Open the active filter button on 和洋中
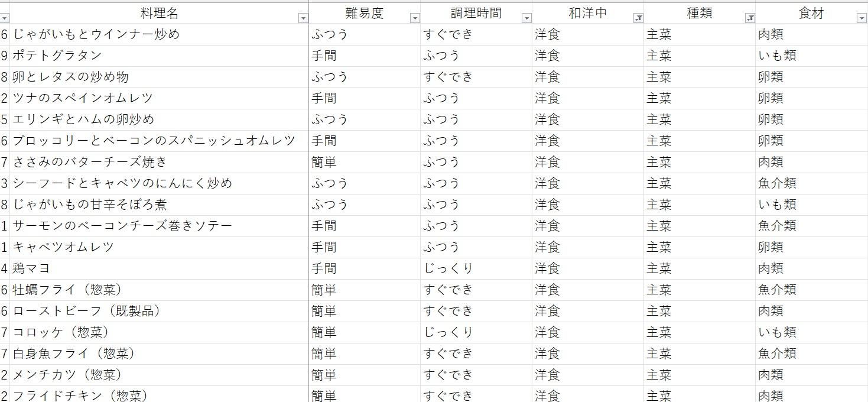Viewport: 868px width, 402px height. tap(638, 18)
